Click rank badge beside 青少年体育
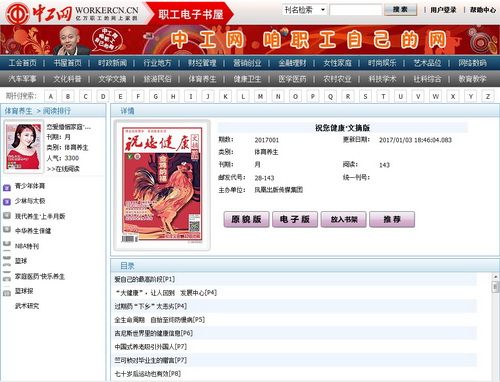 (7, 188)
